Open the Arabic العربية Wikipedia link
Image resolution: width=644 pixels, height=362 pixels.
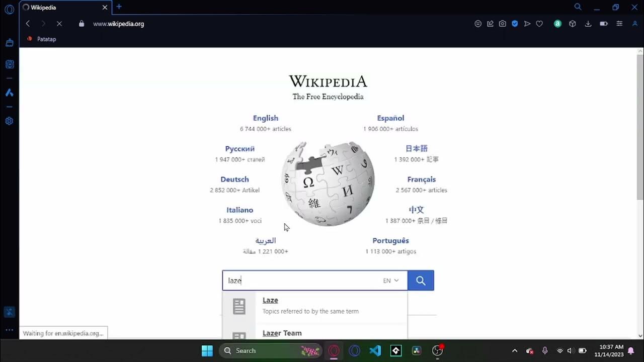pos(266,241)
